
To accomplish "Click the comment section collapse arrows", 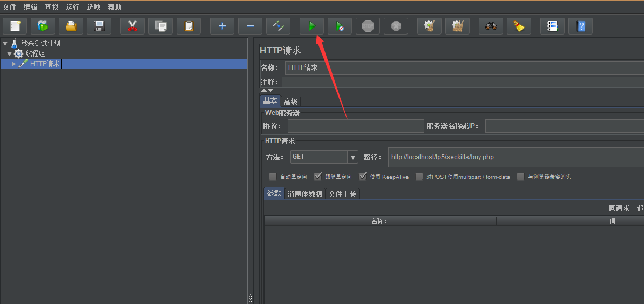I will 267,90.
